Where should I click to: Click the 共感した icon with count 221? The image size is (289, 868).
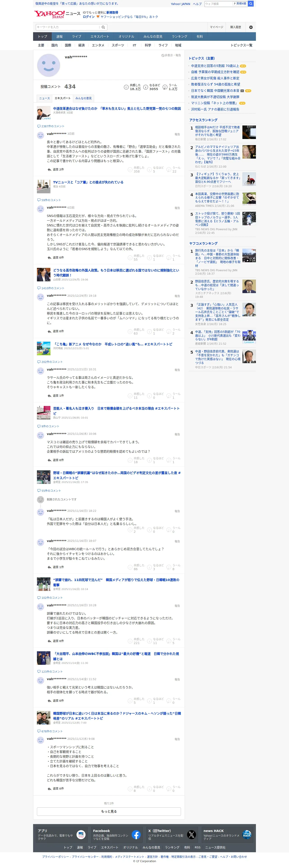130,641
